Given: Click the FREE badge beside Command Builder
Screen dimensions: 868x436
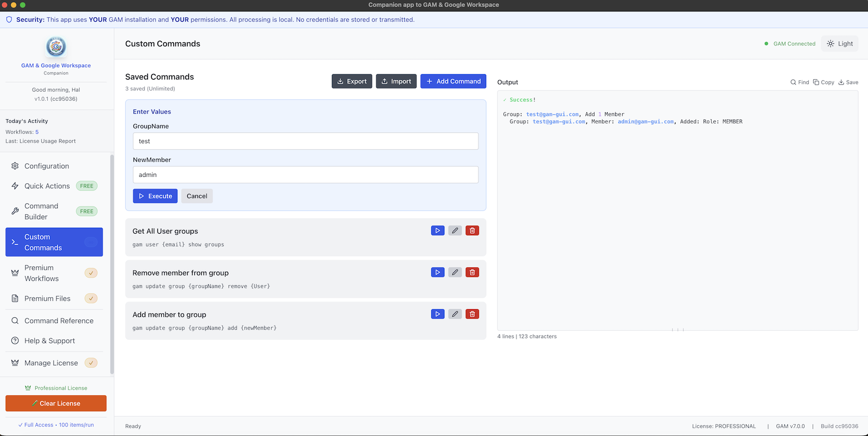Looking at the screenshot, I should pyautogui.click(x=87, y=211).
